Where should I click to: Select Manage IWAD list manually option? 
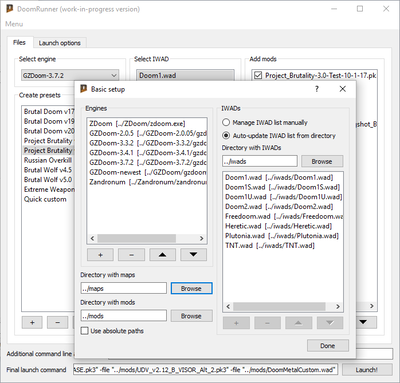click(x=265, y=122)
